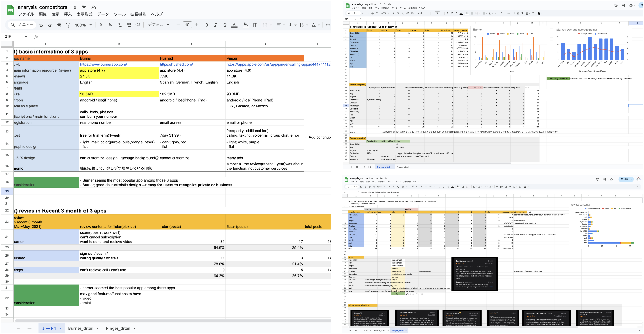Open fill color picker in the left window
This screenshot has width=644, height=334.
(246, 25)
